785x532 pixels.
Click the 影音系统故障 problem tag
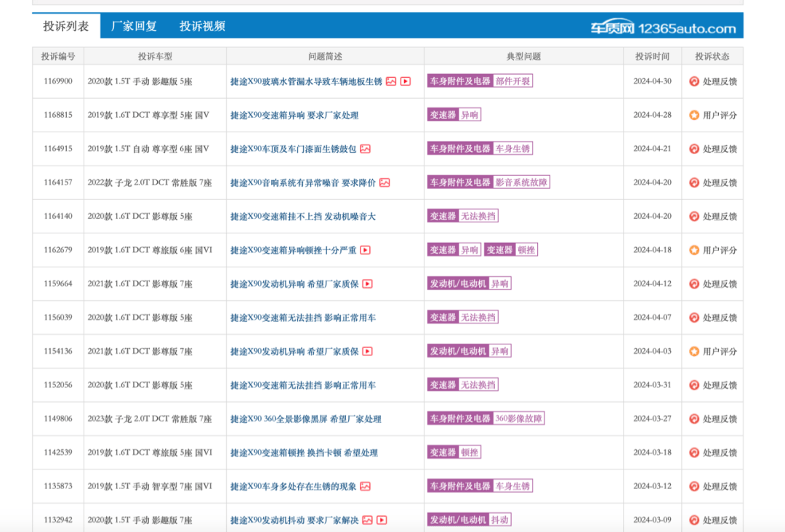(521, 182)
